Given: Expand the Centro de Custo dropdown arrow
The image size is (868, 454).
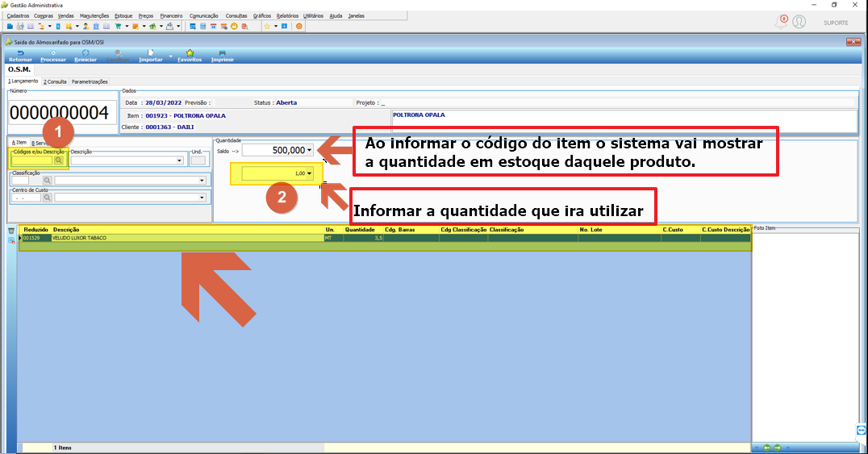Looking at the screenshot, I should click(x=202, y=198).
